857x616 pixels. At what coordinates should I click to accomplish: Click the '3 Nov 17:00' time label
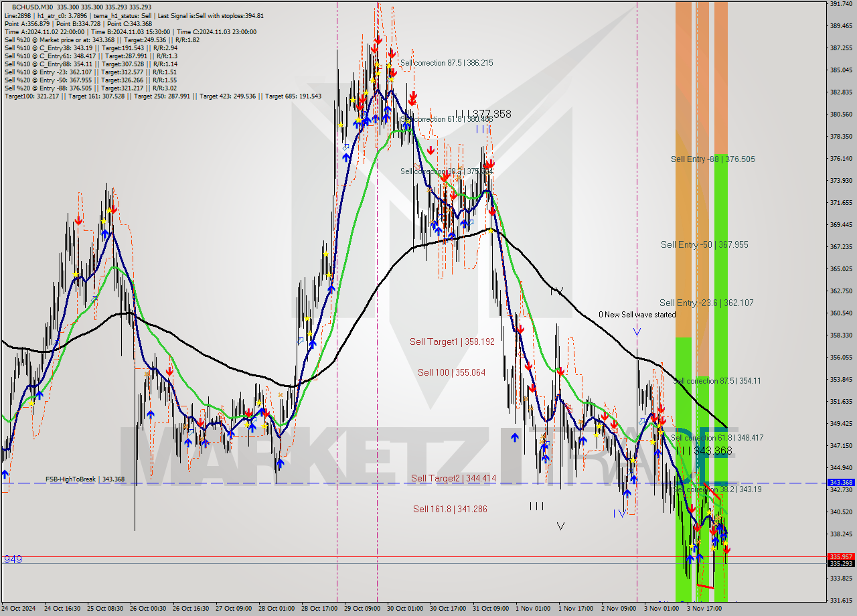(x=704, y=609)
